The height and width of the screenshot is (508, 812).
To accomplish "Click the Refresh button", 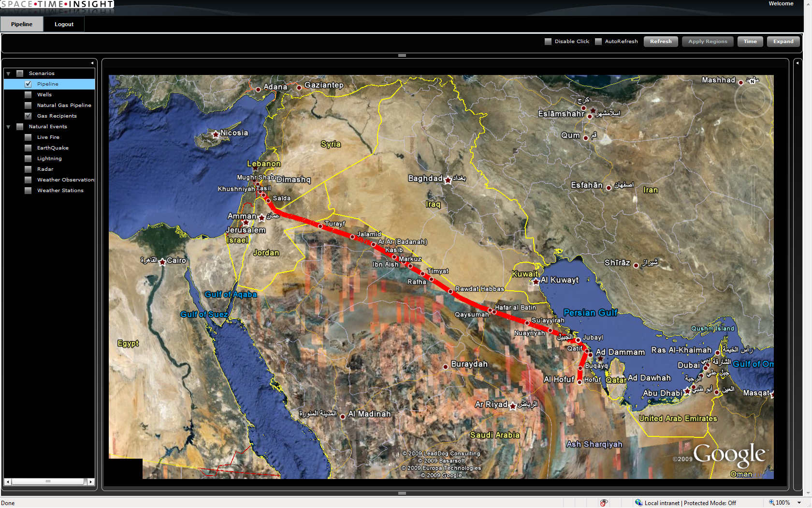I will [x=661, y=42].
